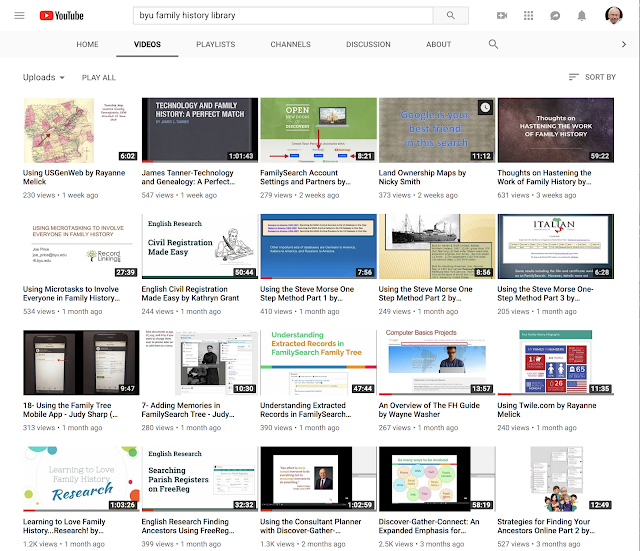The height and width of the screenshot is (551, 640).
Task: Open the YouTube apps grid
Action: point(528,16)
